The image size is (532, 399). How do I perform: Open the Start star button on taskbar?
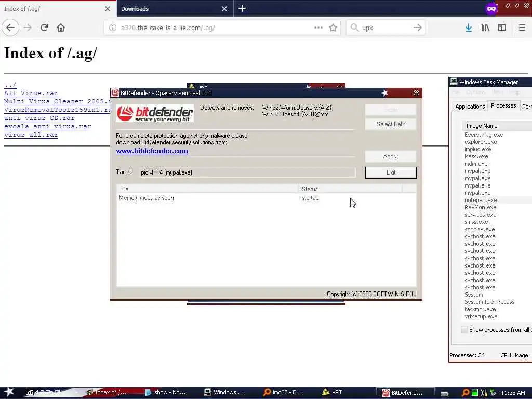point(9,392)
